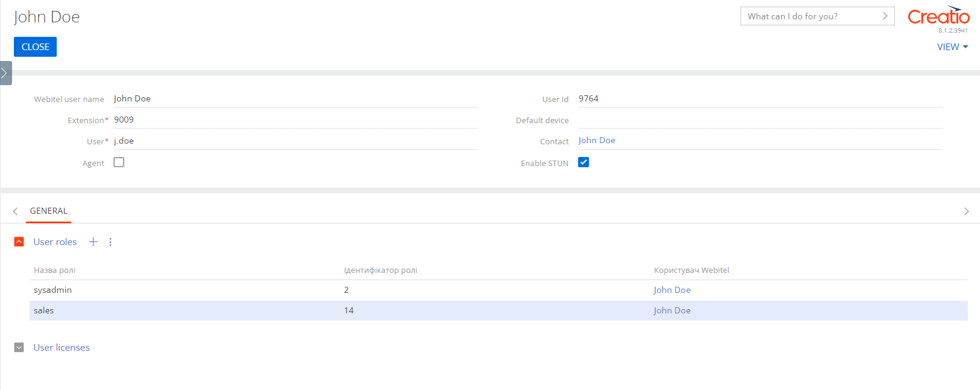Go to previous tabs with left arrow

tap(15, 211)
